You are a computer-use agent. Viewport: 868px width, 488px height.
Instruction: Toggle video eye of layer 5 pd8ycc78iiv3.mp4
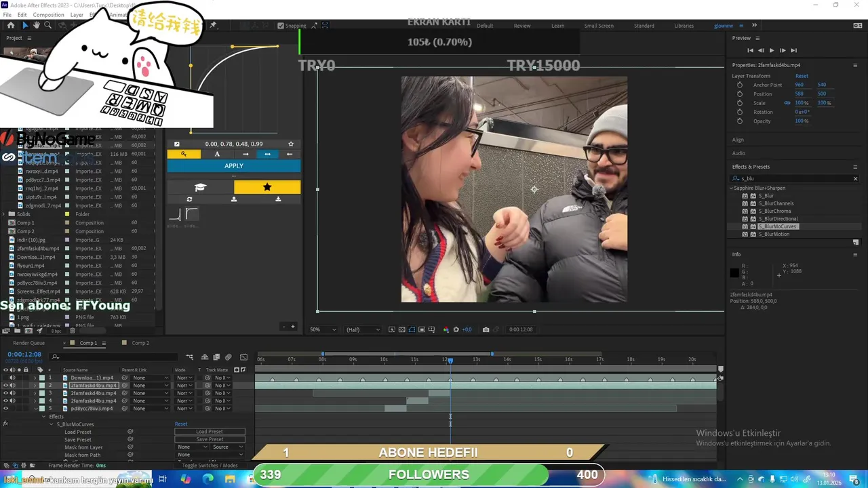click(x=6, y=409)
